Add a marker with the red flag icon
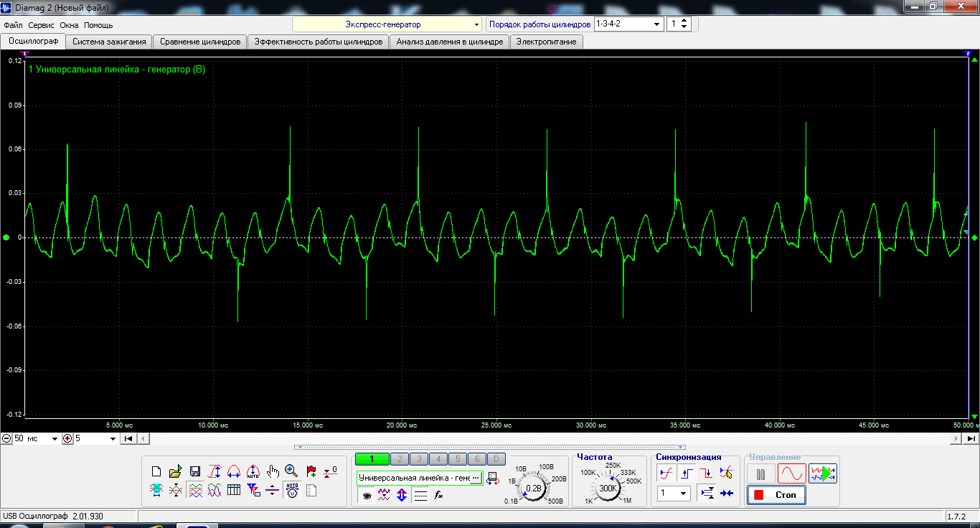Screen dimensions: 980x528 pyautogui.click(x=311, y=471)
